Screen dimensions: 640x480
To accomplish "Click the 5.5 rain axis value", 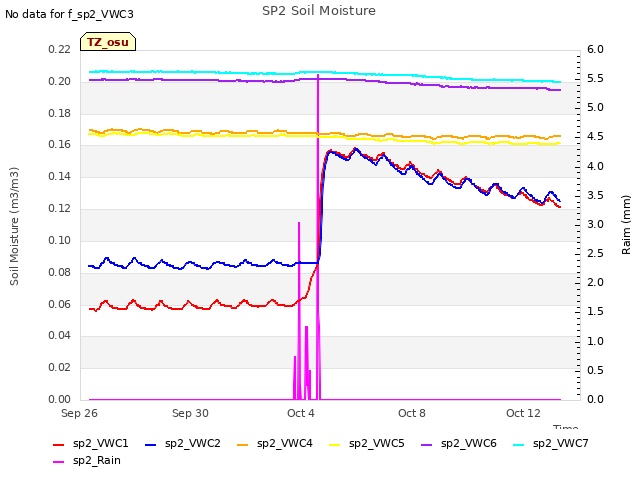I will (x=595, y=78).
